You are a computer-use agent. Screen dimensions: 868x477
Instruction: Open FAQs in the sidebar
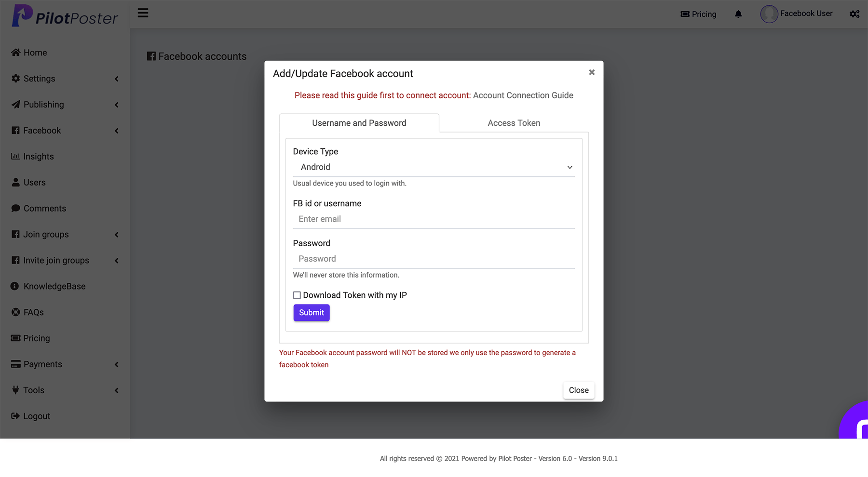tap(34, 312)
